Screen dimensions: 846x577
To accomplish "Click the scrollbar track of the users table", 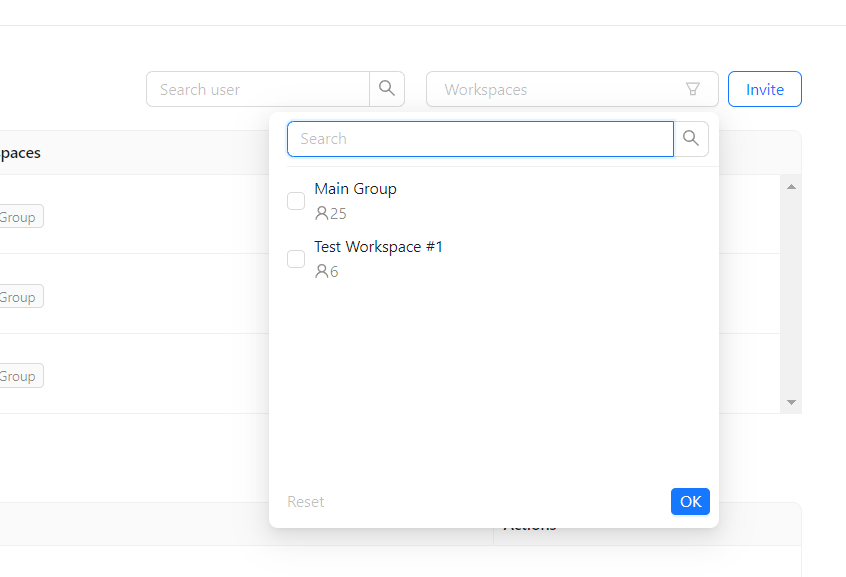I will (x=791, y=300).
